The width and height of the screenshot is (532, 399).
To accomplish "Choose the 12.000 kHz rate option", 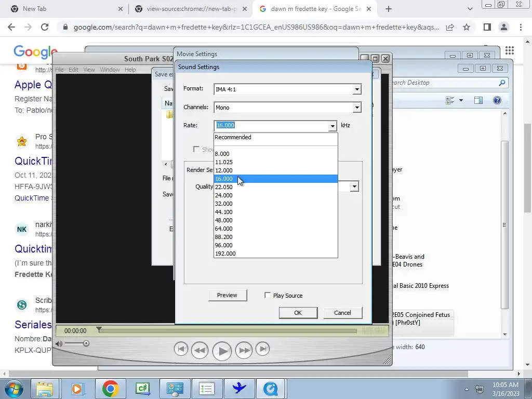I will (275, 170).
